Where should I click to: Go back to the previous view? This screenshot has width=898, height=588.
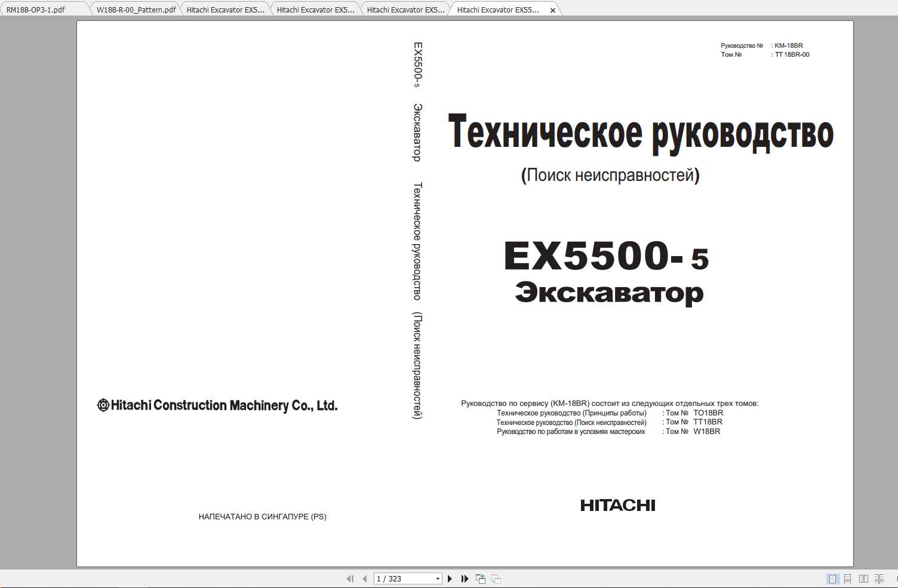[481, 578]
